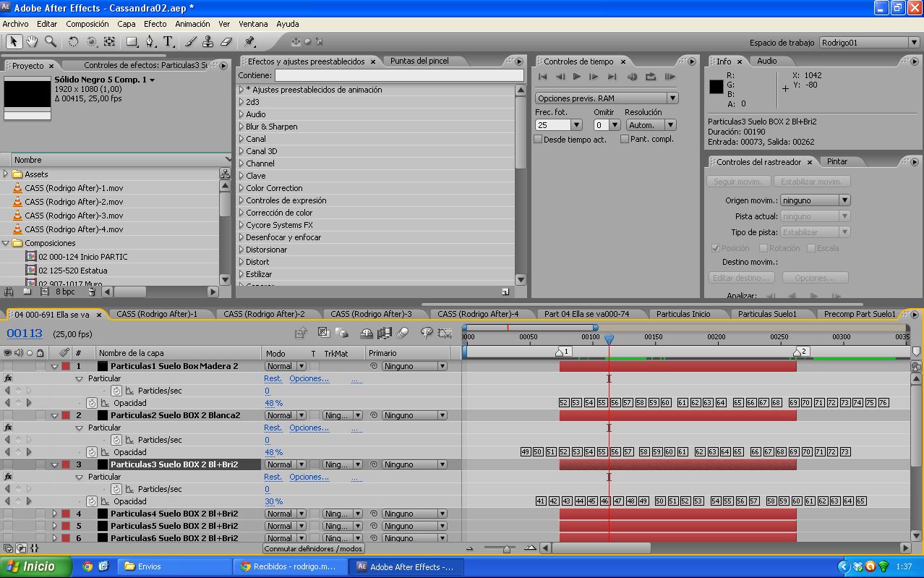
Task: Expand the Blur & Sharpen effects category
Action: (x=242, y=127)
